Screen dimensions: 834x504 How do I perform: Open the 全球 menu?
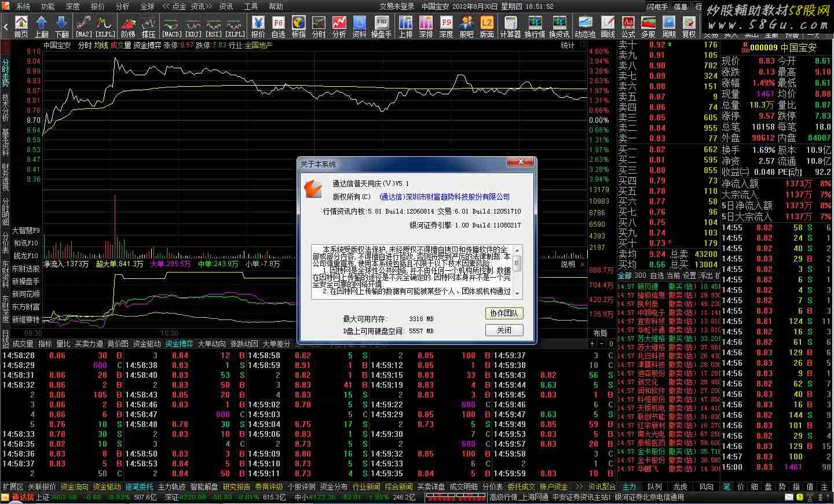[148, 6]
